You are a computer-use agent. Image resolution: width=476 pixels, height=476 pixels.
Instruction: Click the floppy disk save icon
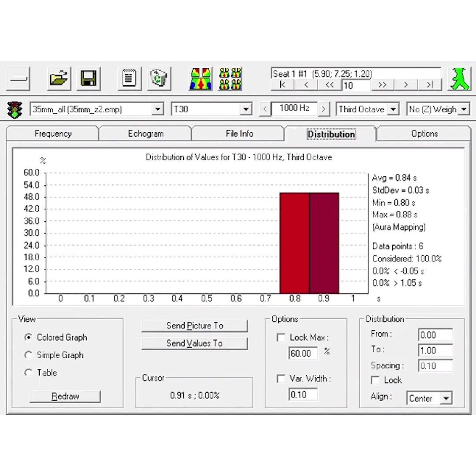click(x=88, y=79)
